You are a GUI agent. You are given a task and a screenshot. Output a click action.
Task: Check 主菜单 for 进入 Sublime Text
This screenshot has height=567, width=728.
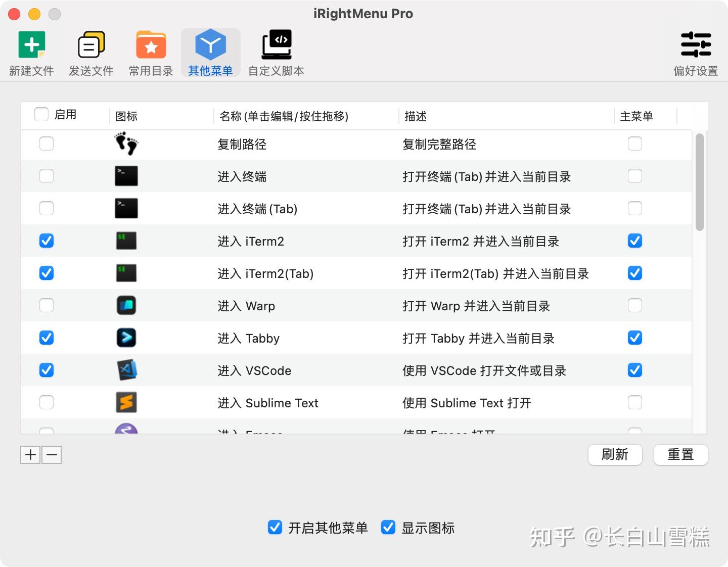(x=635, y=402)
